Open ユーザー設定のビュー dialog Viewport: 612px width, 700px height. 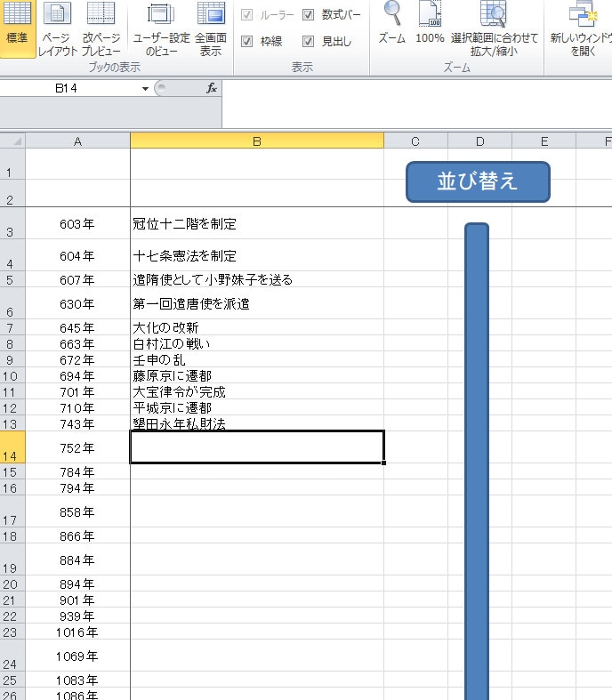161,28
